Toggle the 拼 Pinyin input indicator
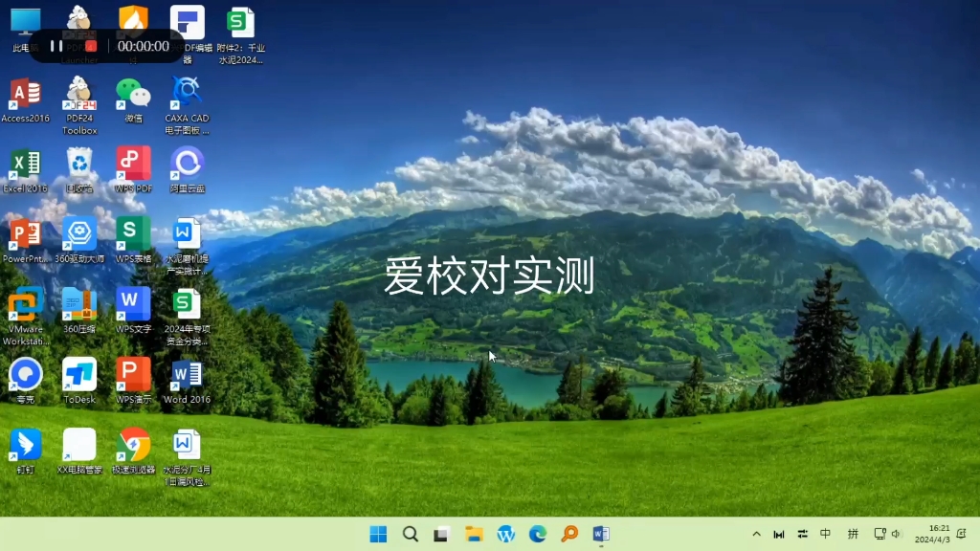Viewport: 980px width, 551px height. point(852,534)
